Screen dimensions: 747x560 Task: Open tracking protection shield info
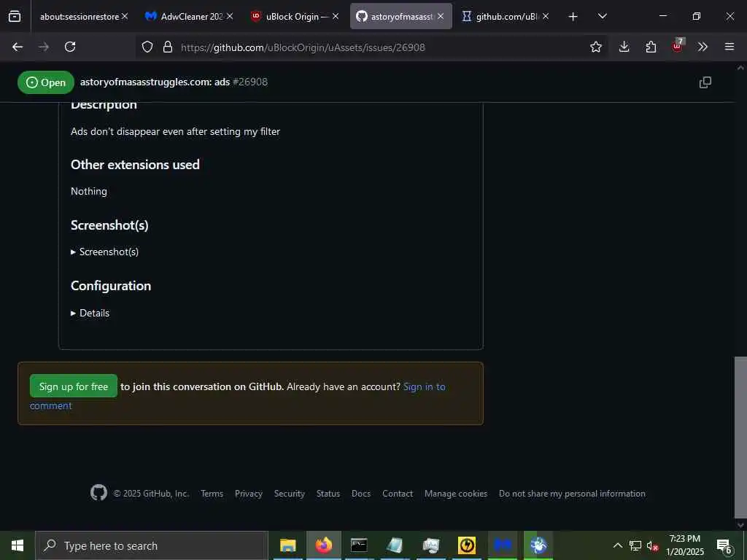point(147,47)
